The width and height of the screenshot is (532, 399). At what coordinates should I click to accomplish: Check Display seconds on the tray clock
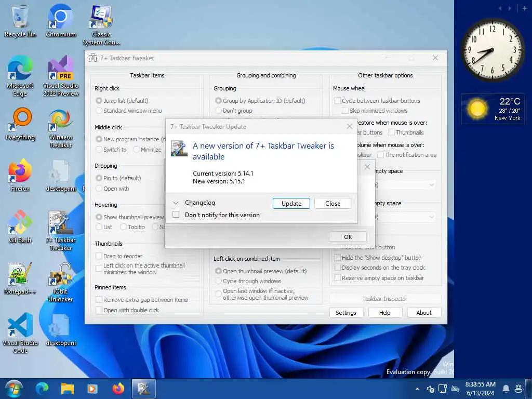[337, 268]
